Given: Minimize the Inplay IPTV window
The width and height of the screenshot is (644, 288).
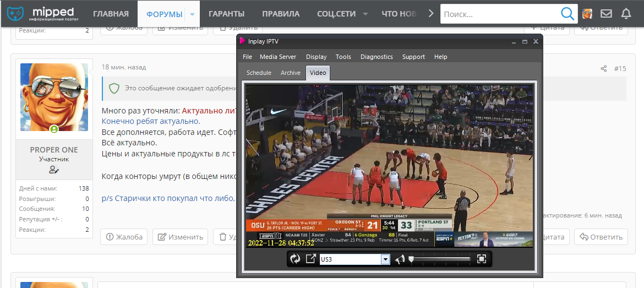Looking at the screenshot, I should 514,41.
